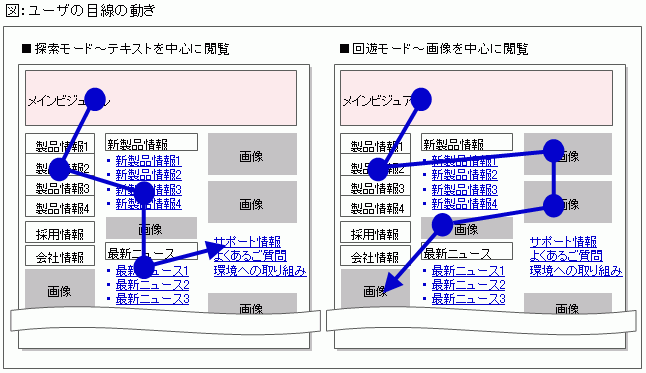The image size is (646, 373).
Task: Click 画像 box beside 新製品情報 heading, 探索モード mockup
Action: coord(252,154)
